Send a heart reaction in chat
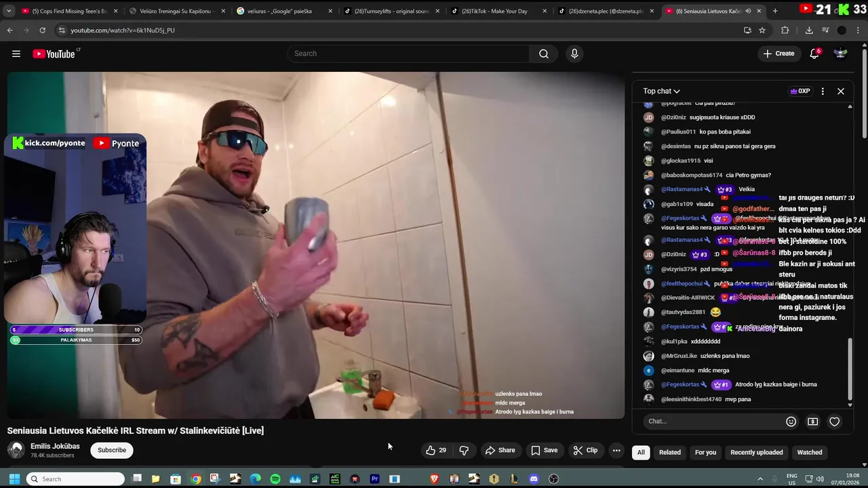868x488 pixels. click(835, 422)
